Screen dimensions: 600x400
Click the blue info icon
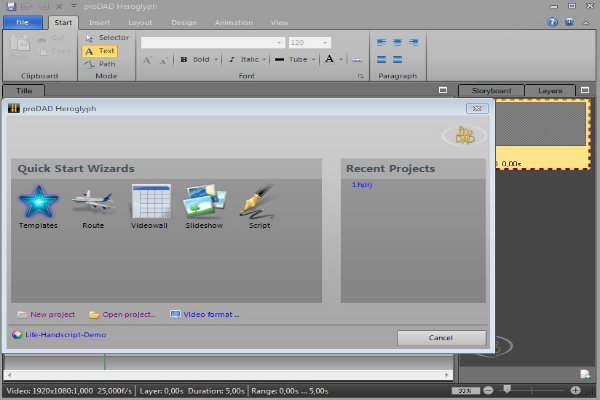569,22
